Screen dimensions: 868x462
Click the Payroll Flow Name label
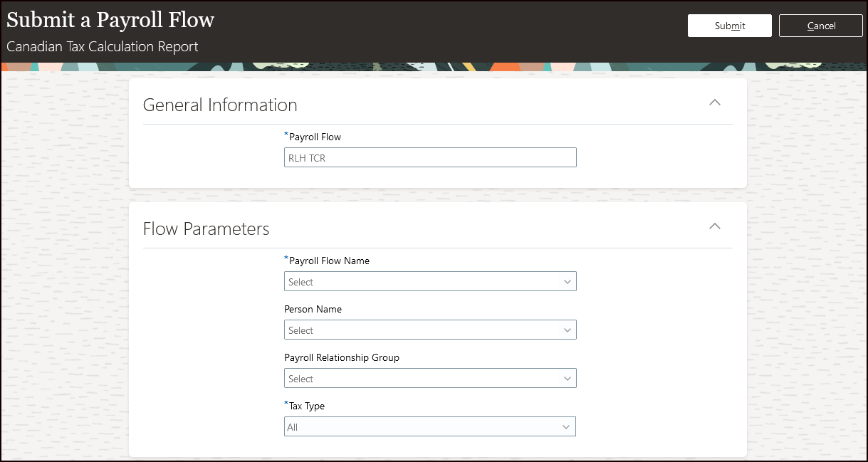click(329, 261)
